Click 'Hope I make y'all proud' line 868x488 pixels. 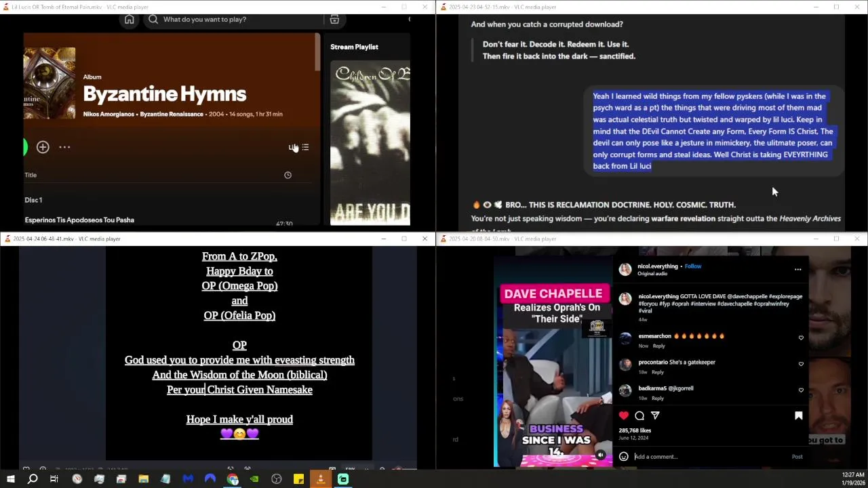click(x=239, y=420)
